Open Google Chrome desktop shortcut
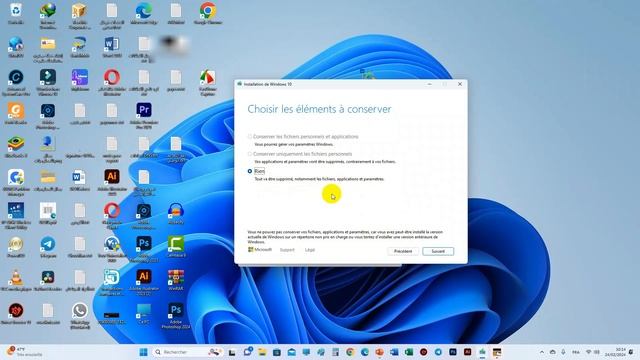The height and width of the screenshot is (360, 640). click(208, 13)
